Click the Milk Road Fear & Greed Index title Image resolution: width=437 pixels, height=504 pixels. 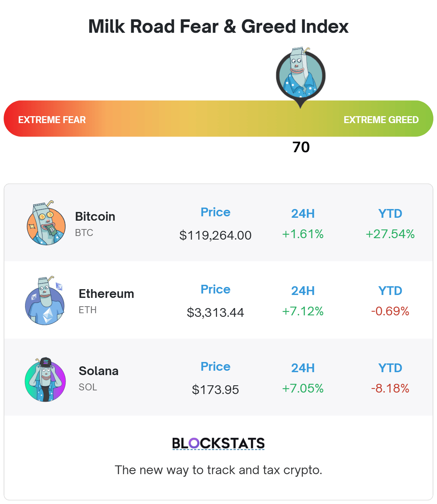click(x=219, y=27)
